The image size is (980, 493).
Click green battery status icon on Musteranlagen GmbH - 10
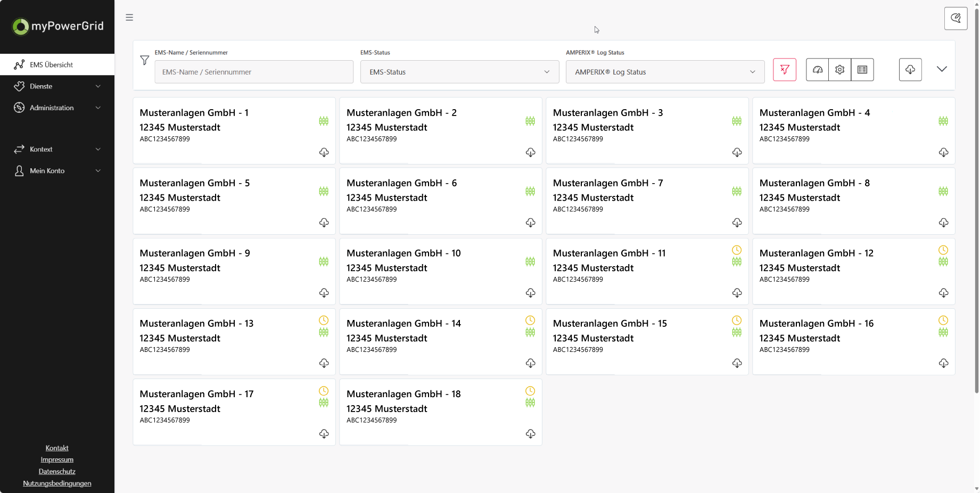[x=530, y=261]
